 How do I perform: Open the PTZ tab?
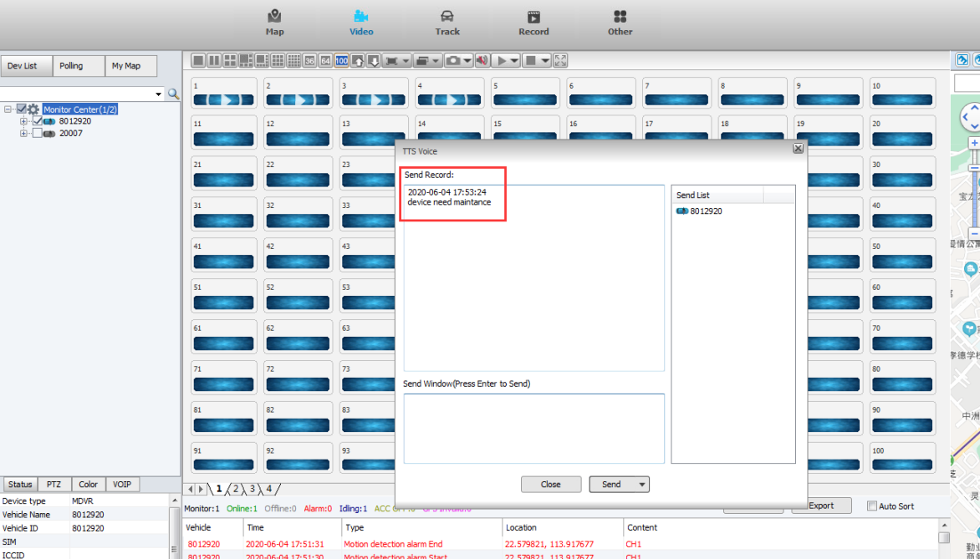pos(54,484)
